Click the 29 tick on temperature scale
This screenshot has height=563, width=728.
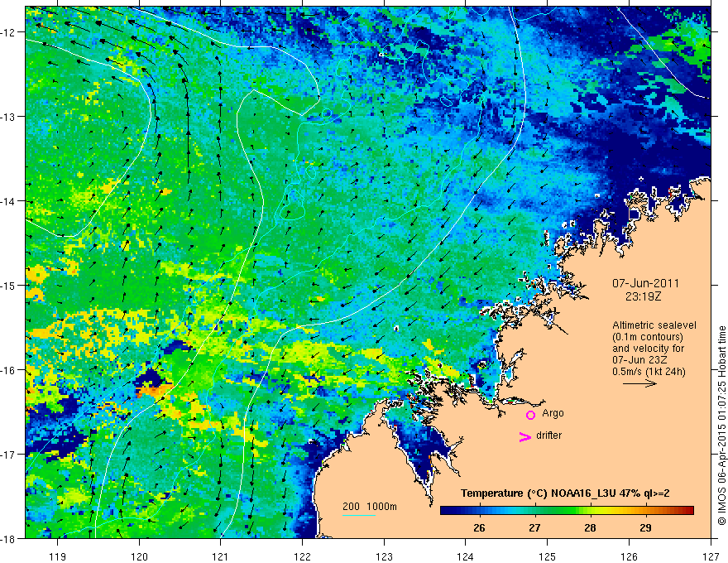click(x=645, y=527)
